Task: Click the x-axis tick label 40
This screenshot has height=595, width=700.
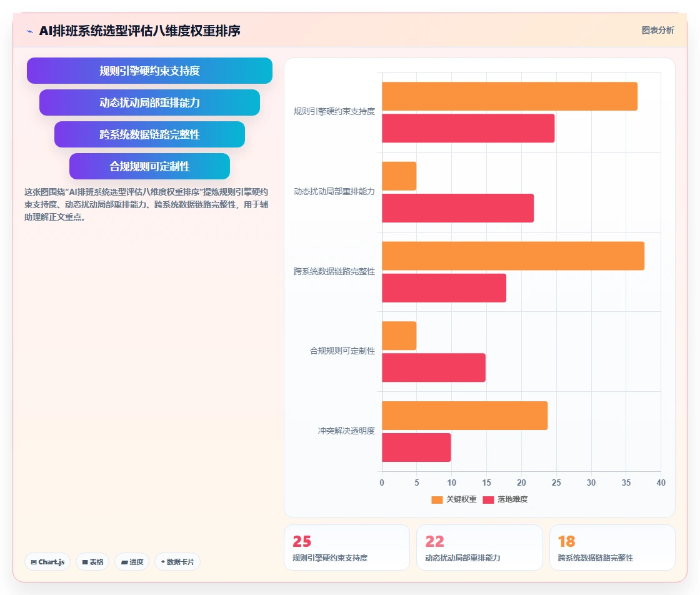Action: (x=661, y=482)
